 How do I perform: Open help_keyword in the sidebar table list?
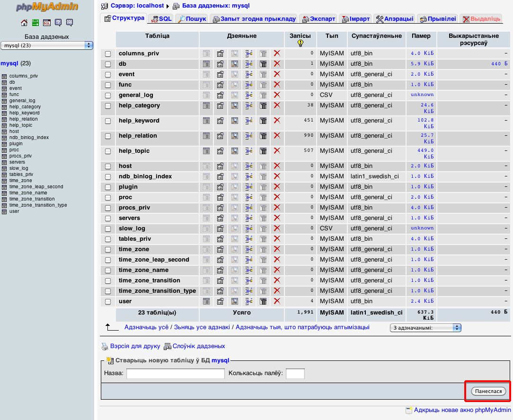coord(25,113)
